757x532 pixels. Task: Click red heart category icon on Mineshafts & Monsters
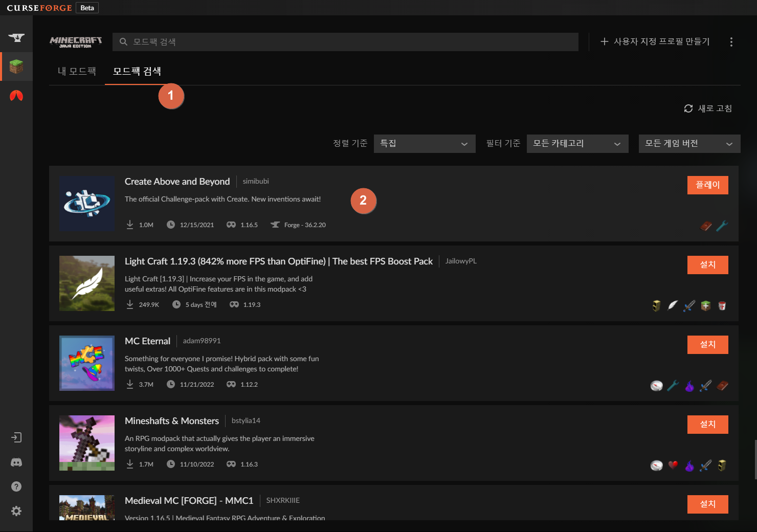(x=673, y=465)
